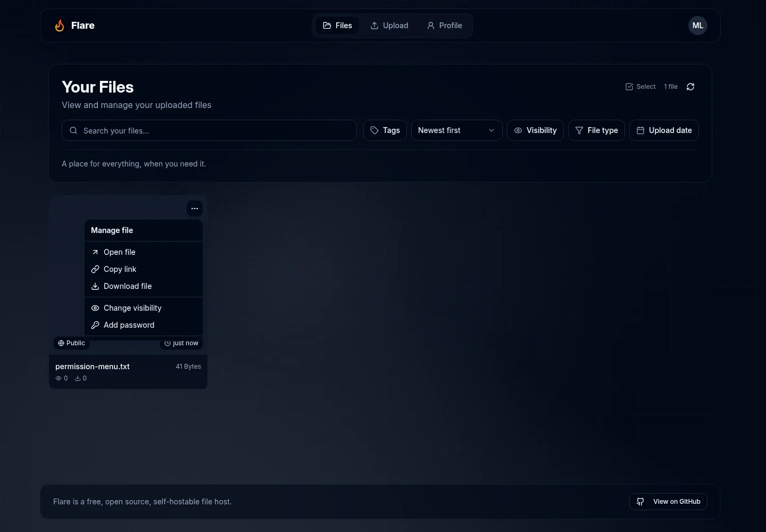766x532 pixels.
Task: Click the three-dot file options button
Action: (195, 209)
